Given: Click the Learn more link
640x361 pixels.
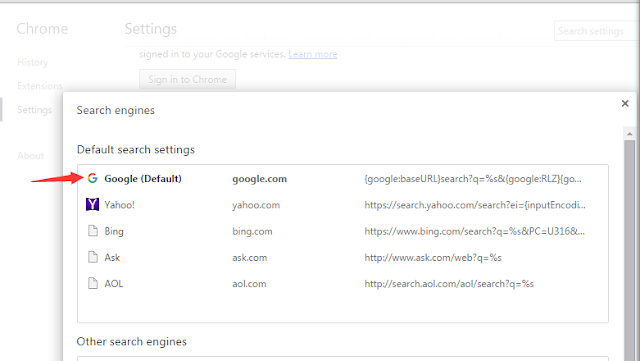Looking at the screenshot, I should 313,54.
